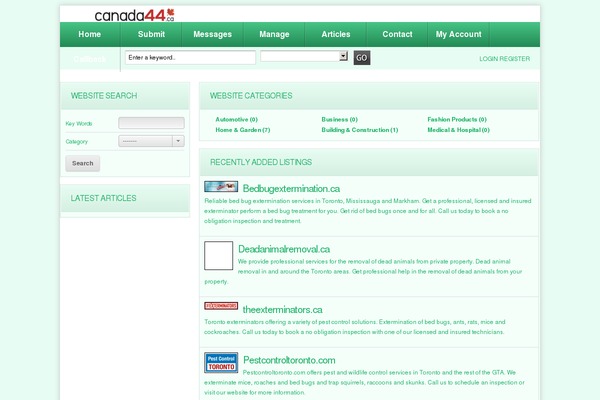The image size is (600, 400).
Task: Click the LOGIN REGISTER link
Action: pos(504,59)
